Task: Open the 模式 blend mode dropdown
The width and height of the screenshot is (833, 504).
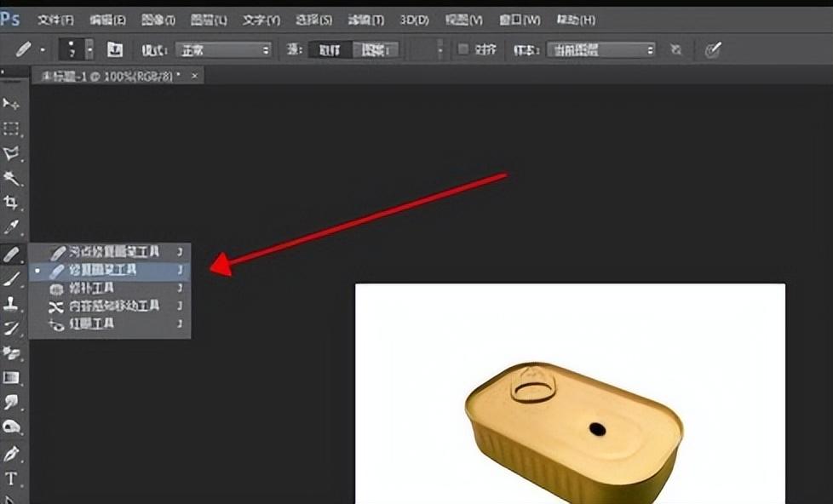Action: tap(223, 50)
